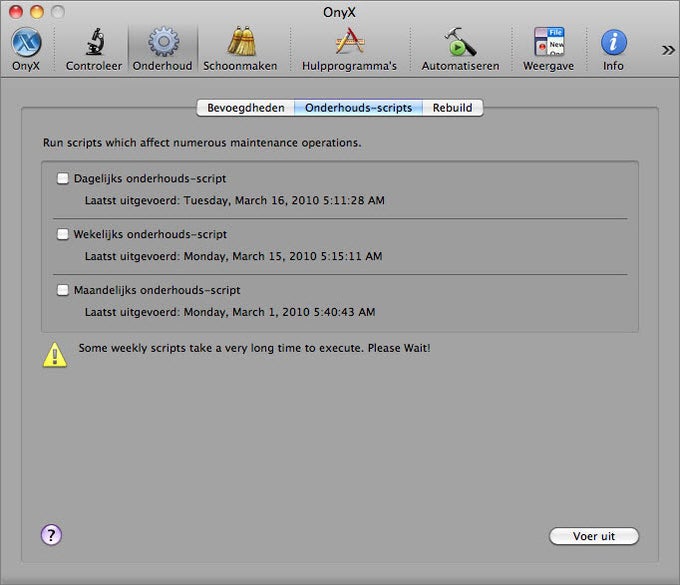Click the 'Some weekly scripts take' warning text
This screenshot has width=680, height=585.
[255, 348]
